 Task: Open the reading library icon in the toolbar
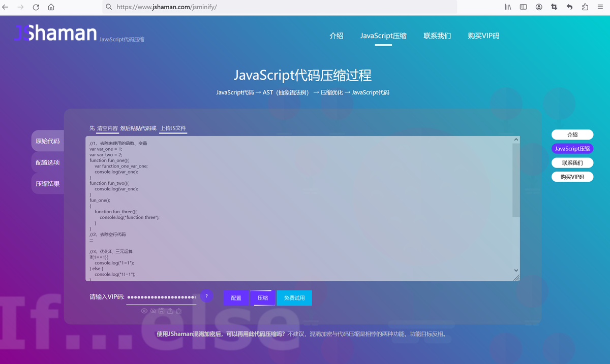point(507,7)
